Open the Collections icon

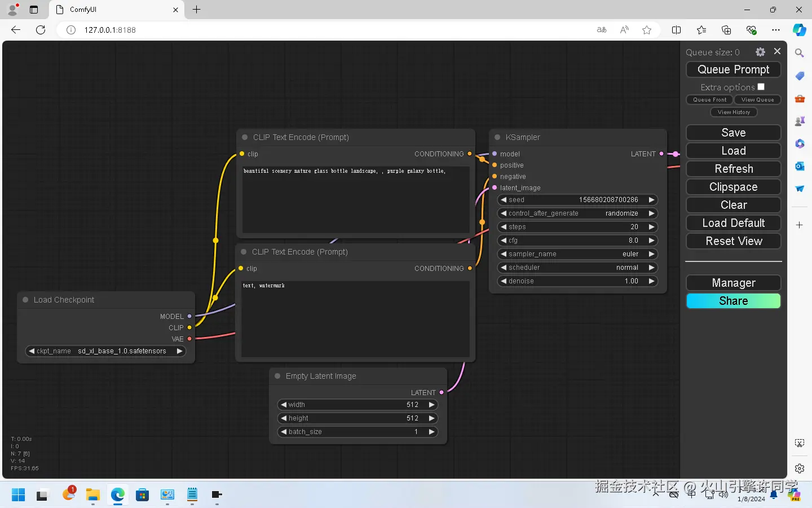coord(726,30)
